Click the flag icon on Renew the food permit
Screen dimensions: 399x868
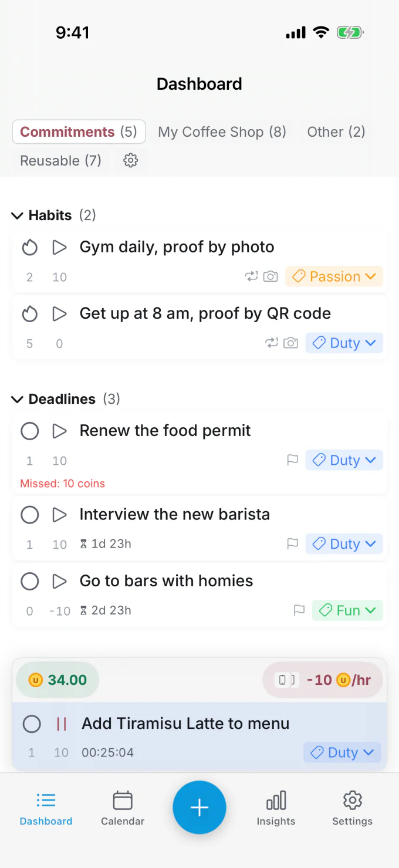[x=292, y=460]
